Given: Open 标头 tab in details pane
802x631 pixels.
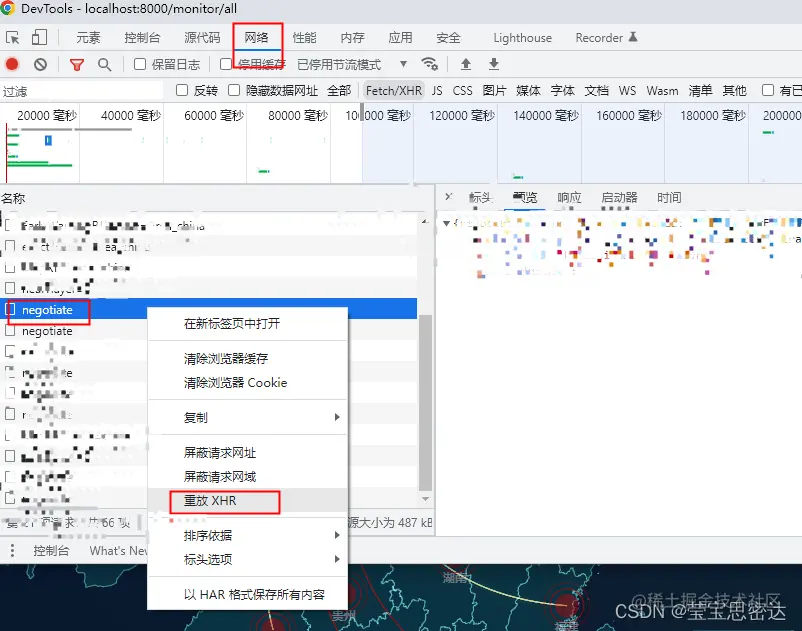Looking at the screenshot, I should coord(480,197).
